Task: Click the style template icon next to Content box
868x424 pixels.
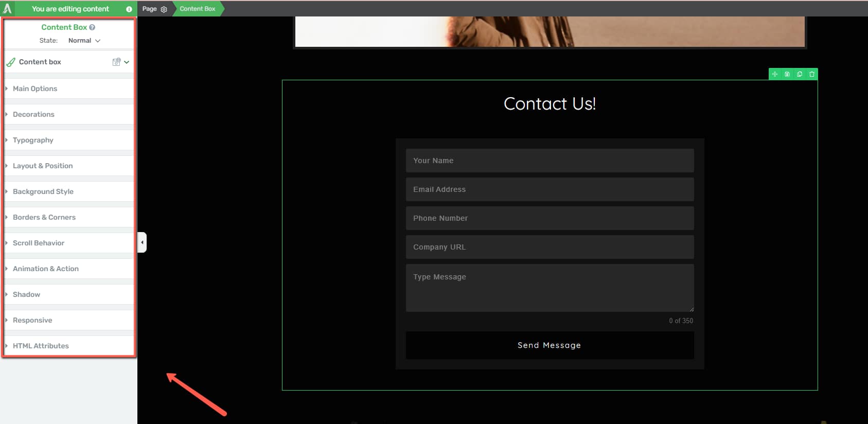Action: (117, 62)
